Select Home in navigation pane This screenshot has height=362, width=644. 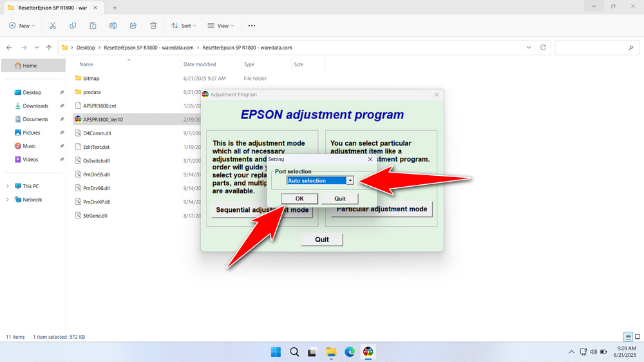33,65
